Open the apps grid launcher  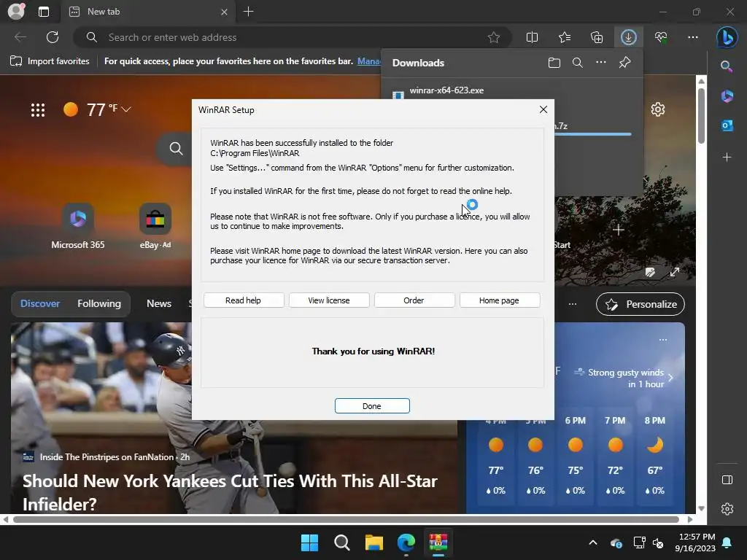(x=38, y=110)
